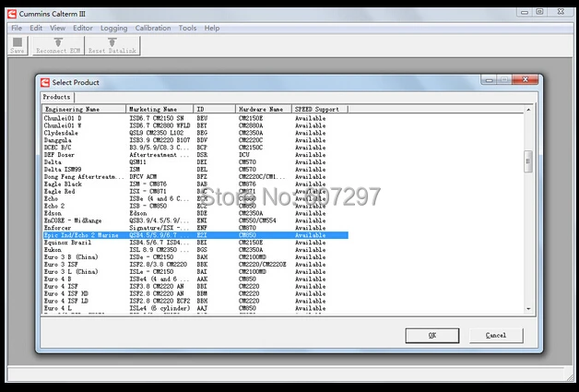Click the Cummins logo in the main title bar
Image resolution: width=579 pixels, height=392 pixels.
pos(12,14)
